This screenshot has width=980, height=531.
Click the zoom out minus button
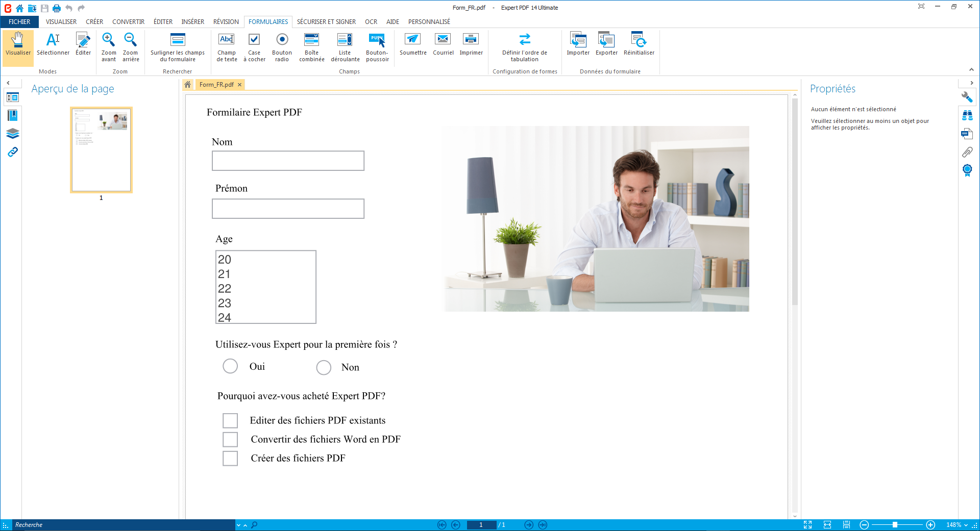pos(864,525)
